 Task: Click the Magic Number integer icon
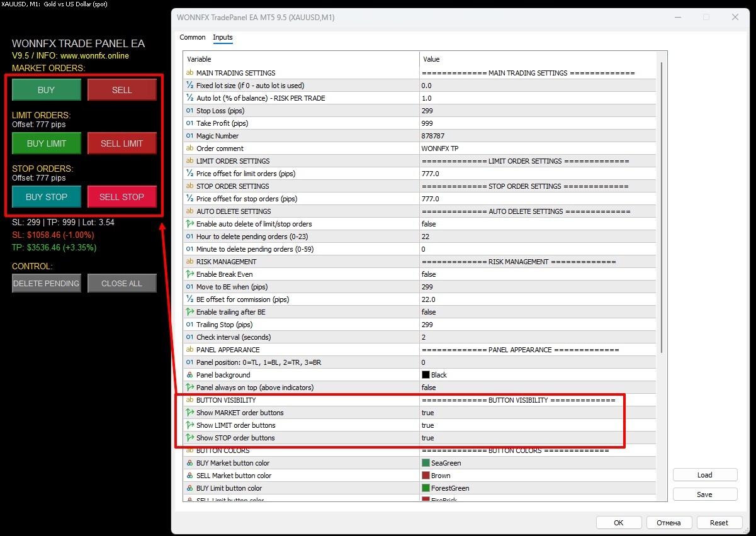pos(189,136)
